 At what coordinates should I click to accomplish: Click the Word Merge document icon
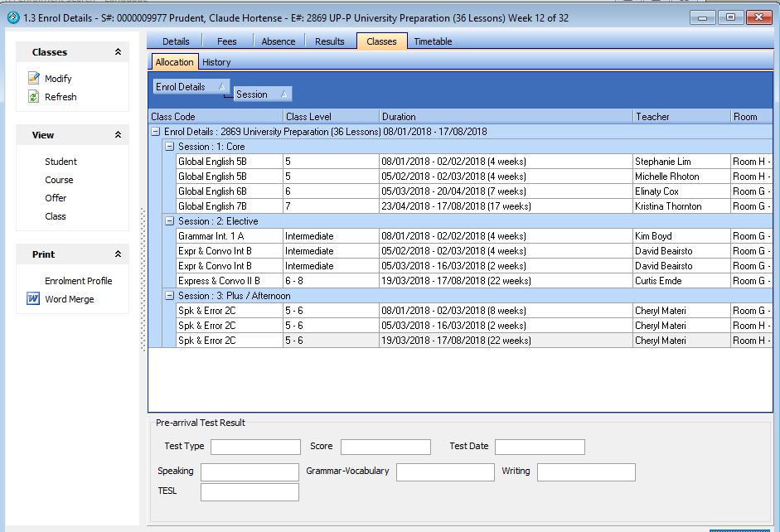click(x=34, y=299)
